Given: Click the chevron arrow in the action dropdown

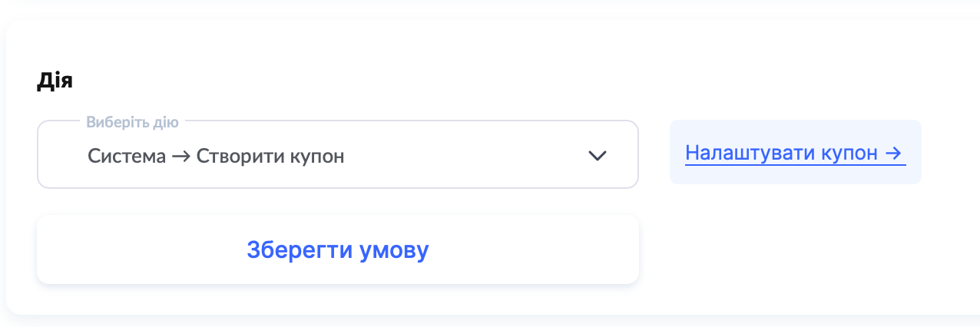Looking at the screenshot, I should (x=597, y=156).
